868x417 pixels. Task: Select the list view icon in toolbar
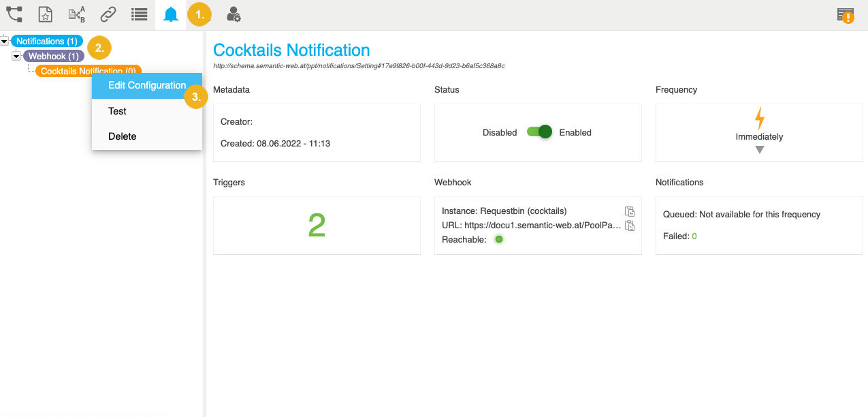(139, 14)
